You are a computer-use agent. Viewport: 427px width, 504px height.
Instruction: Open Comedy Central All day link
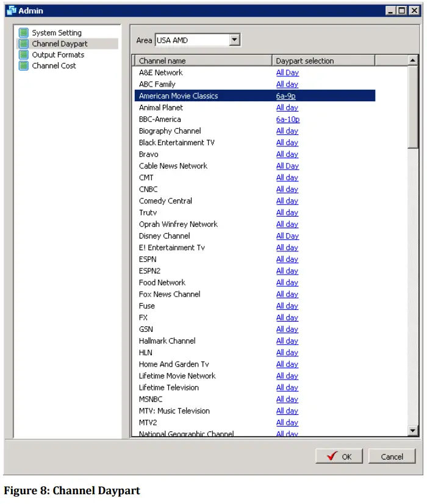tap(287, 201)
